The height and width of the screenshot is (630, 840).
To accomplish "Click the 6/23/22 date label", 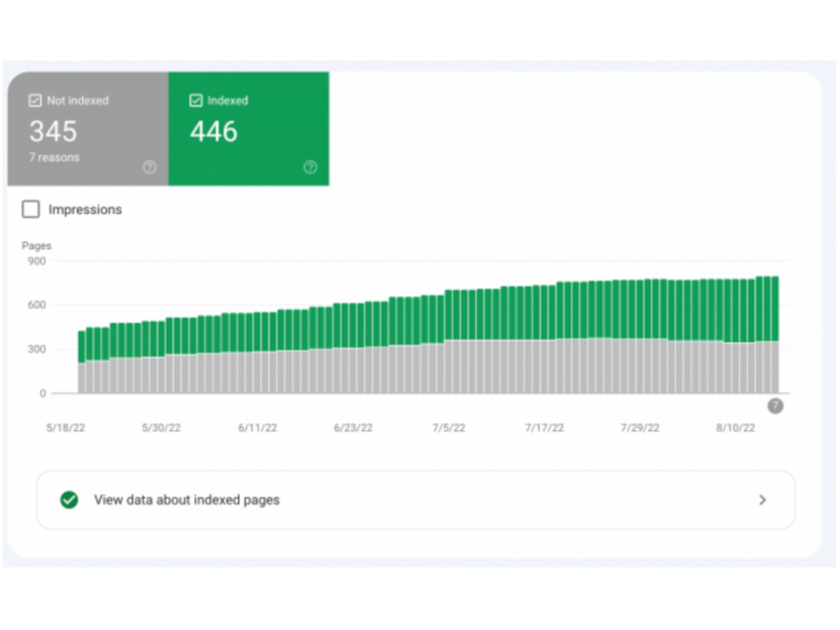I will [353, 428].
